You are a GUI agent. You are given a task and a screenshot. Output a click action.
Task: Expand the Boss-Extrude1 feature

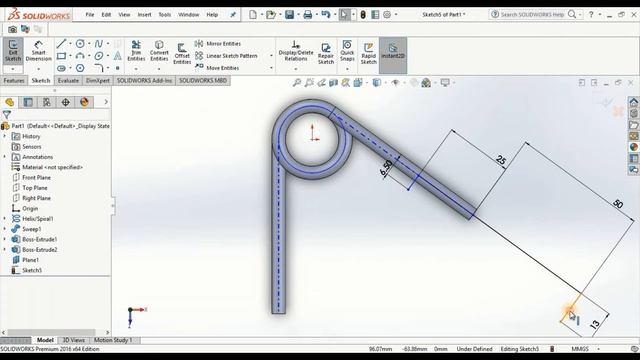click(5, 239)
